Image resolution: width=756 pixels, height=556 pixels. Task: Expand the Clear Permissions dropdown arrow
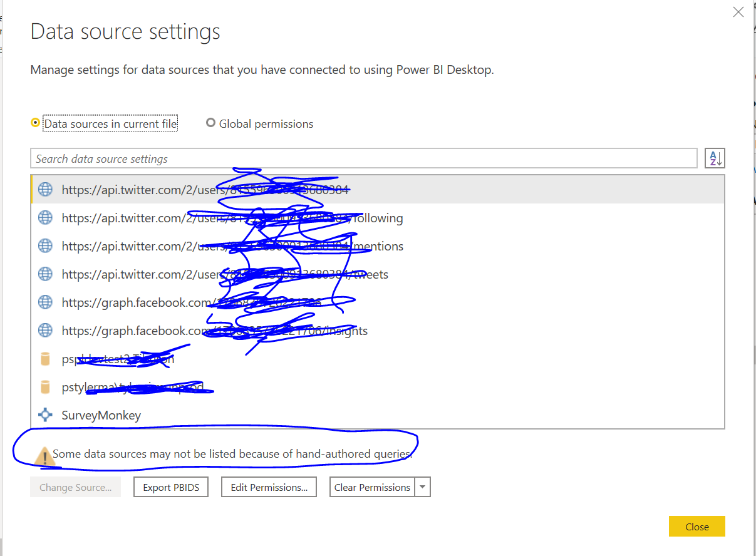tap(423, 487)
